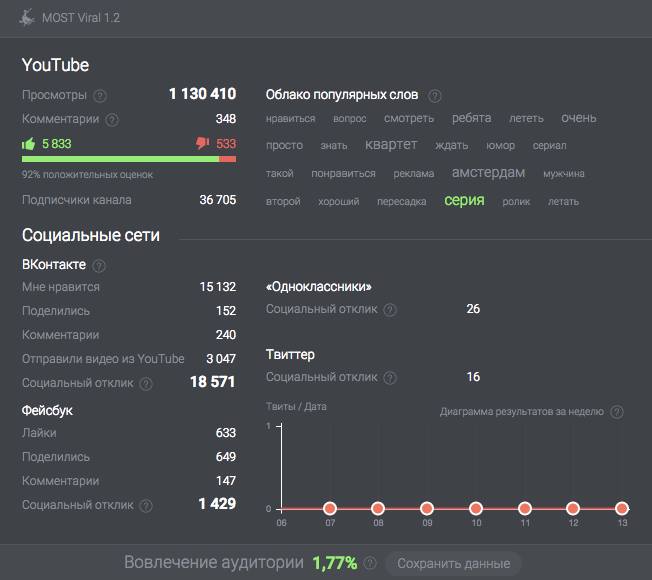
Task: Click Твиттер social response value 16
Action: pos(473,377)
